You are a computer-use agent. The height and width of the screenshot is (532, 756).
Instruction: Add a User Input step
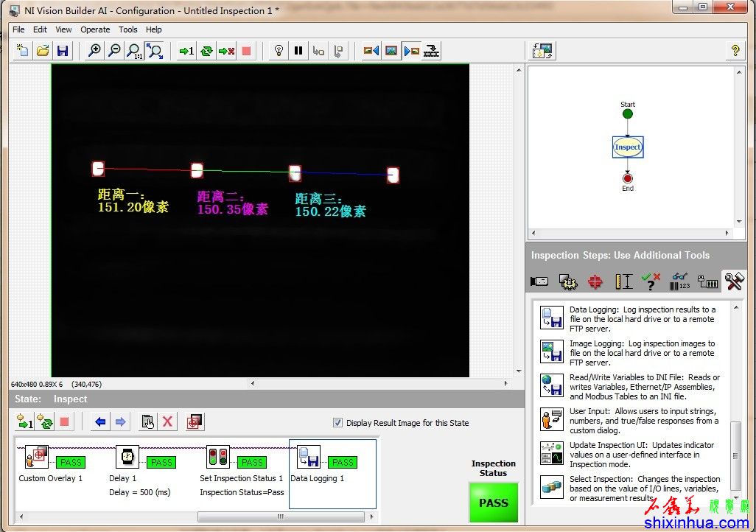pos(551,420)
